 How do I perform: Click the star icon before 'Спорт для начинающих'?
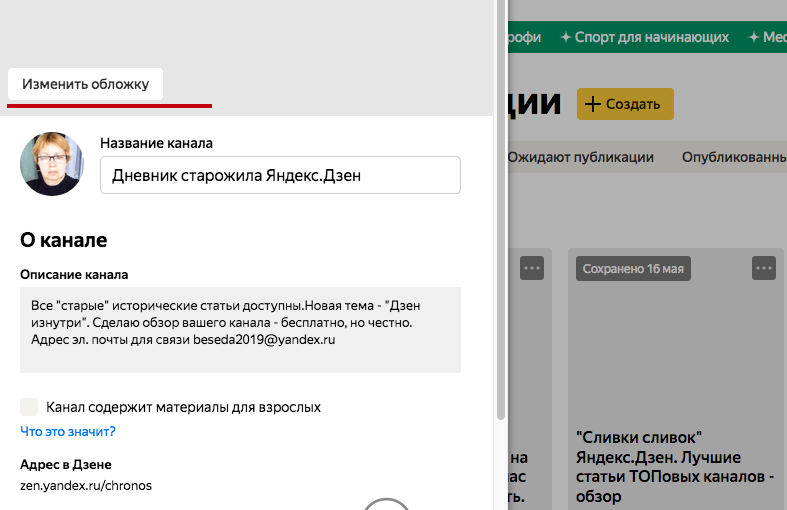pos(566,37)
